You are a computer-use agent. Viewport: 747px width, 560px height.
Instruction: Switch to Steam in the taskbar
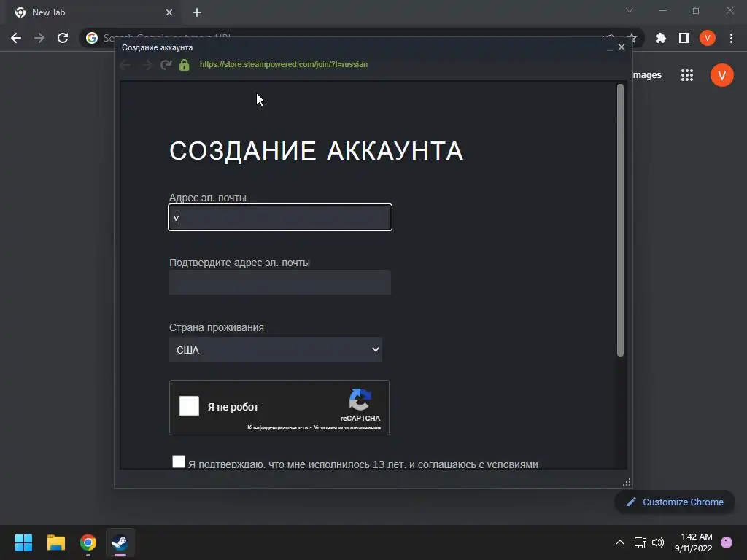120,542
